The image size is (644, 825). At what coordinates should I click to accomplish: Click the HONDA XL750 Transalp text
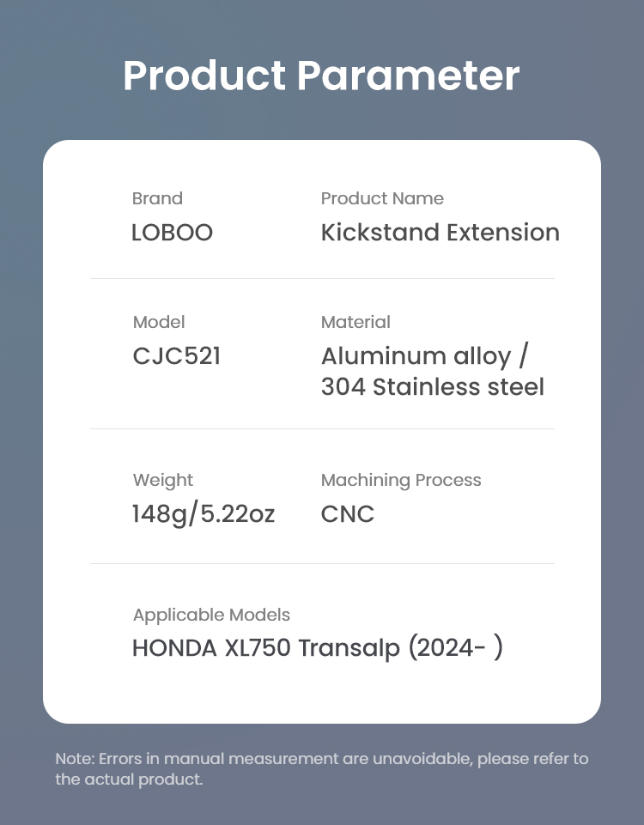[x=266, y=647]
